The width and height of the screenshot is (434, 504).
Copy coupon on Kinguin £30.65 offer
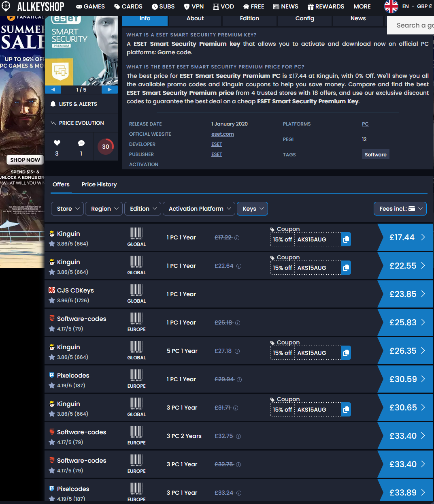(x=346, y=410)
